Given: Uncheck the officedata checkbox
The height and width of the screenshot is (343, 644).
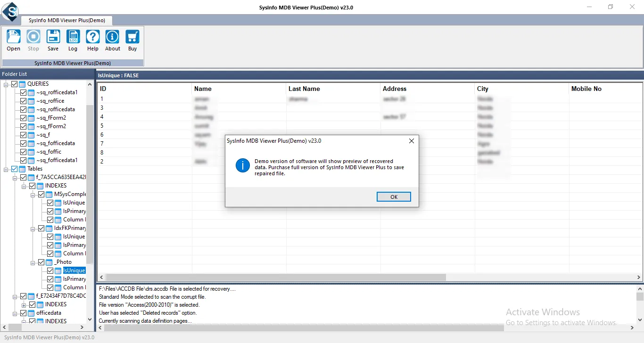Looking at the screenshot, I should (23, 313).
